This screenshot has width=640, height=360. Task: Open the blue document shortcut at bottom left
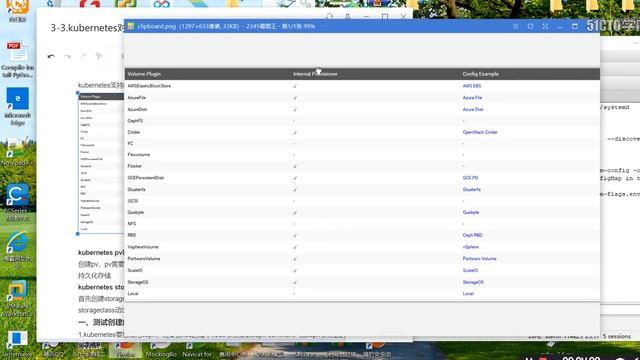tap(17, 344)
